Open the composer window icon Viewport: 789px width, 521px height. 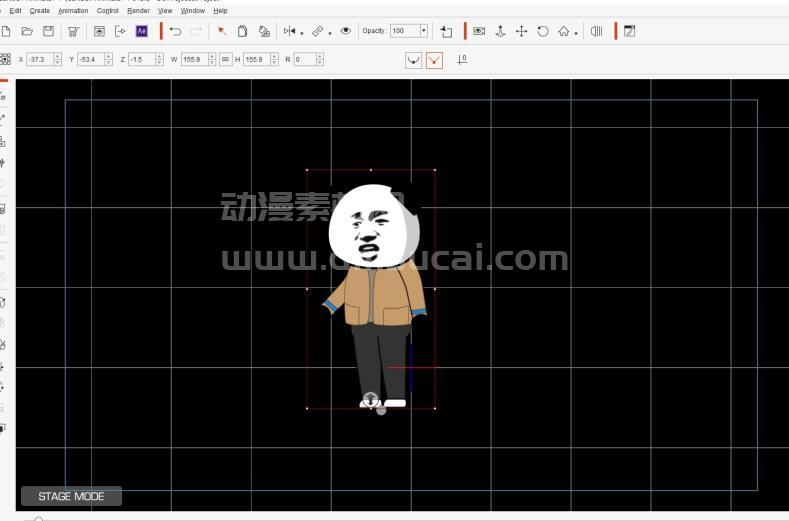point(629,31)
